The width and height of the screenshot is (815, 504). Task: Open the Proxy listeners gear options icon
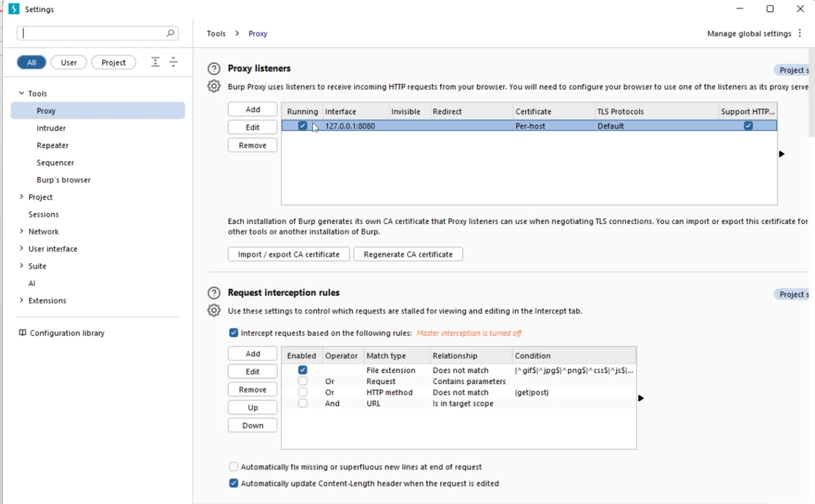[214, 86]
